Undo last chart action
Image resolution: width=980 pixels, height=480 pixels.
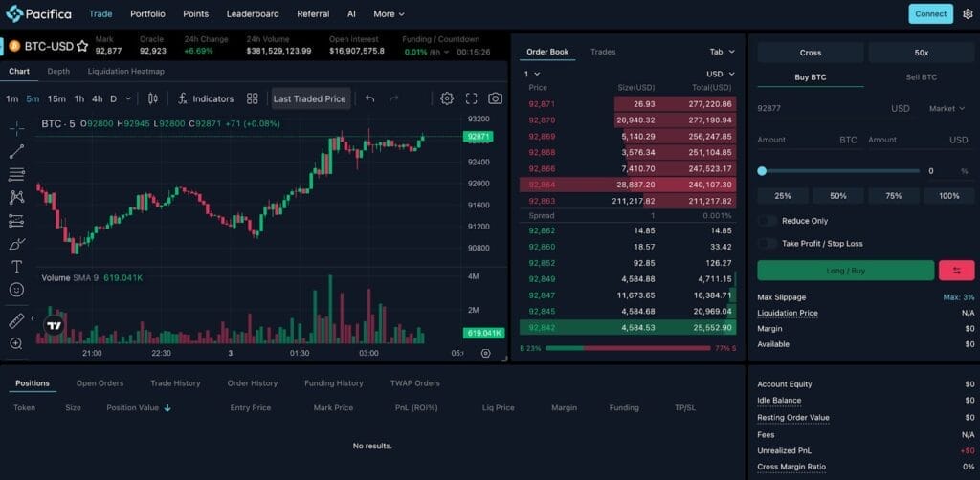(x=370, y=98)
